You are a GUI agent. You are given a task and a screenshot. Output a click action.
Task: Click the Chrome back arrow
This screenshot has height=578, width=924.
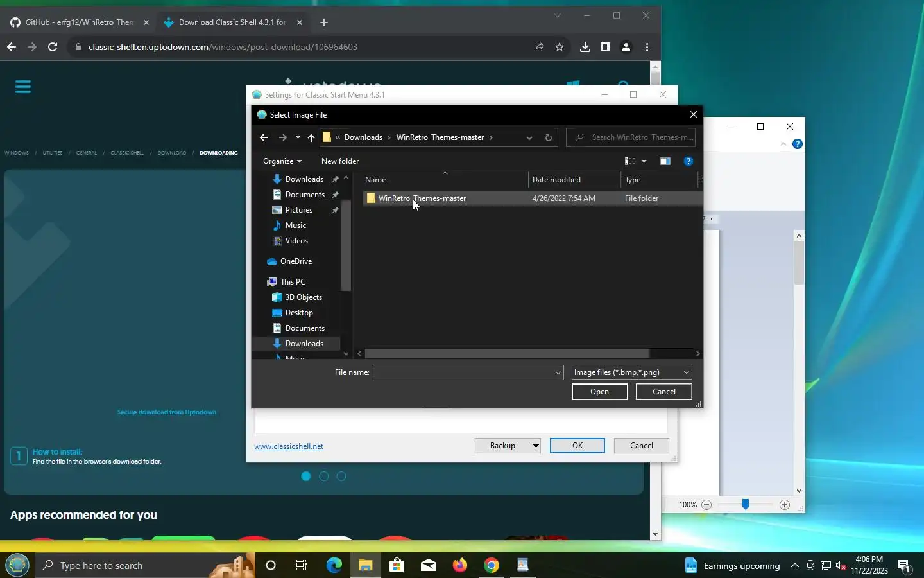(x=11, y=47)
